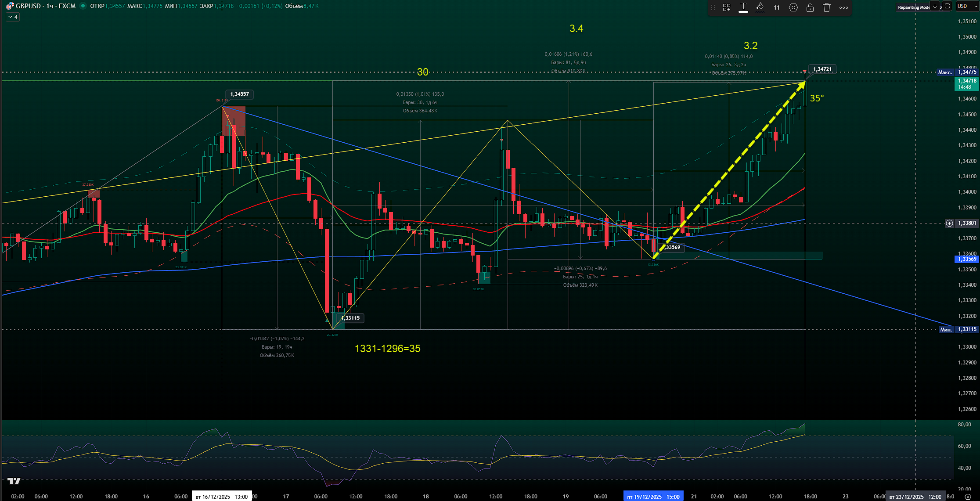
Task: Expand the collapsed indicators legend showing 4
Action: click(x=13, y=17)
